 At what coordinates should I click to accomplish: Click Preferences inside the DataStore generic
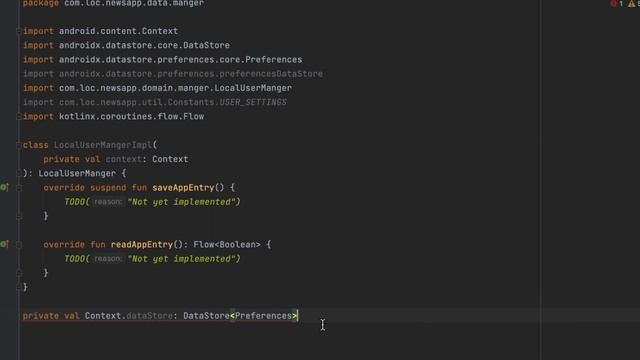coord(263,316)
